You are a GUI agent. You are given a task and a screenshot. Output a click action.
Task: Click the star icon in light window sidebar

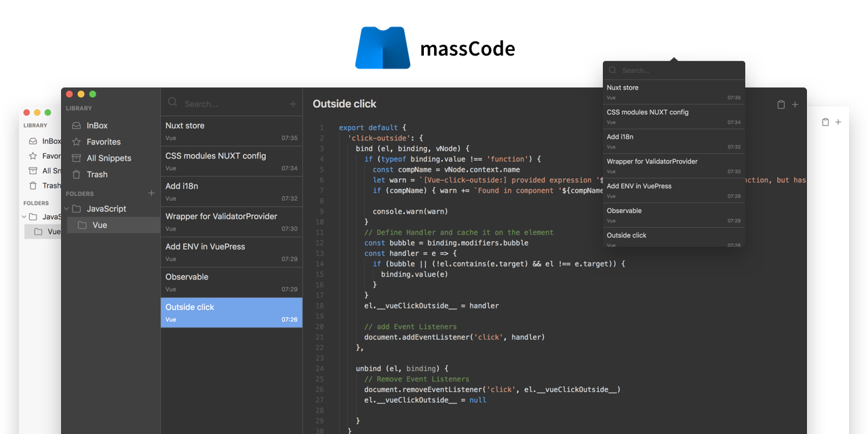[33, 156]
